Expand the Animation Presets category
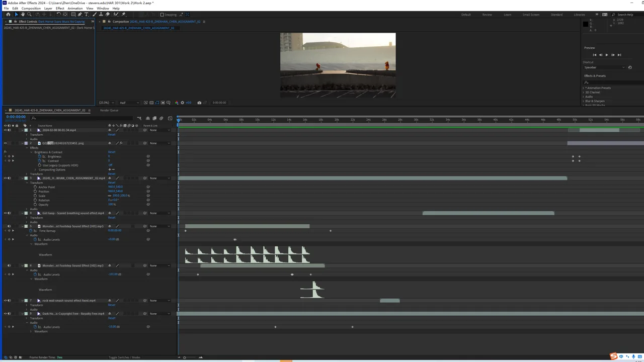This screenshot has height=362, width=644. (x=584, y=88)
